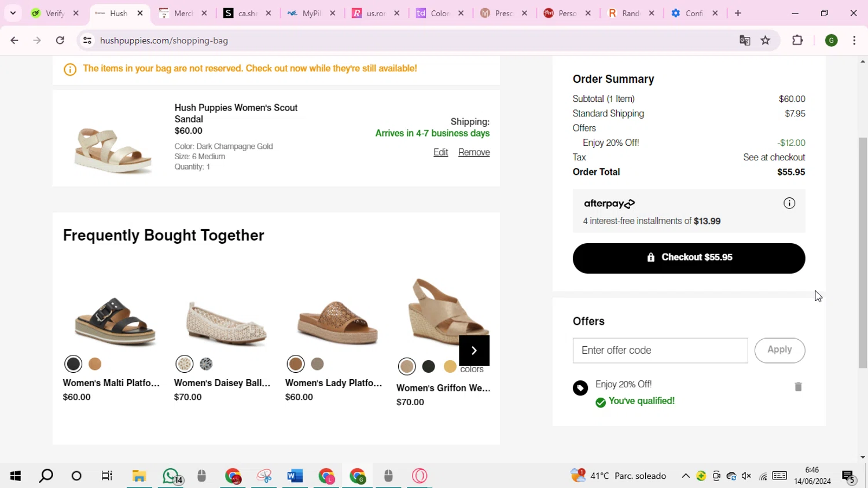868x488 pixels.
Task: Open the browser extensions puzzle icon
Action: (797, 41)
